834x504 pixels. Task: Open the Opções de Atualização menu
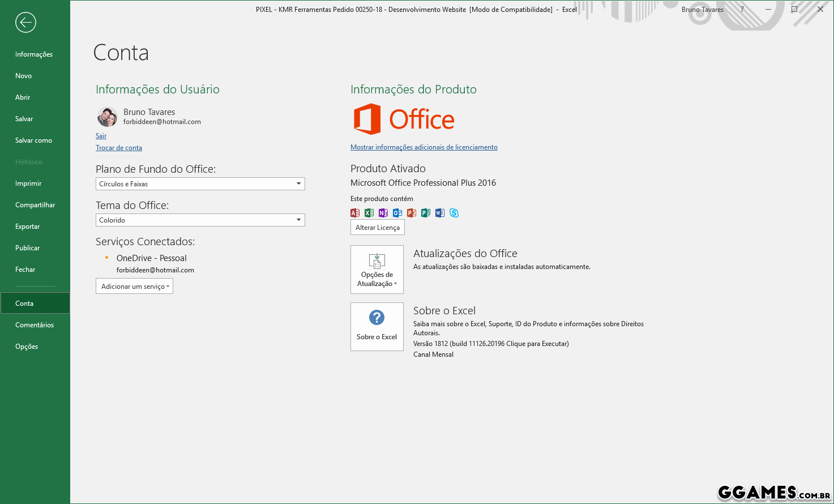[377, 270]
